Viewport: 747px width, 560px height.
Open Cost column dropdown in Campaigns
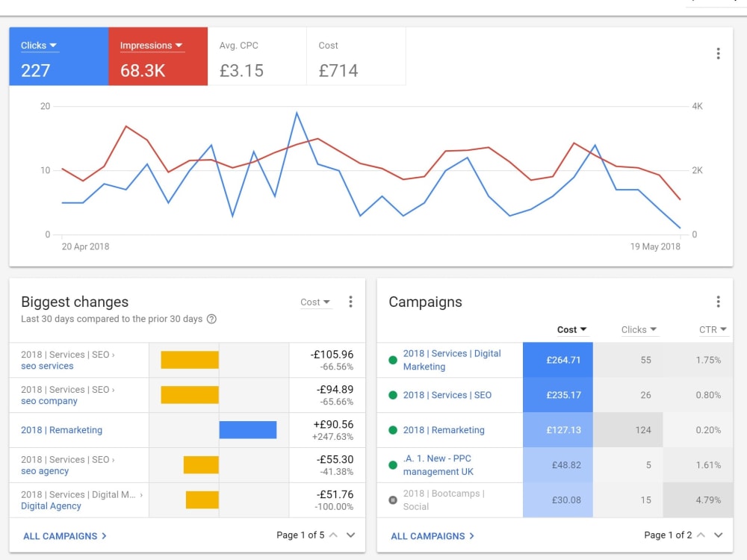[571, 329]
